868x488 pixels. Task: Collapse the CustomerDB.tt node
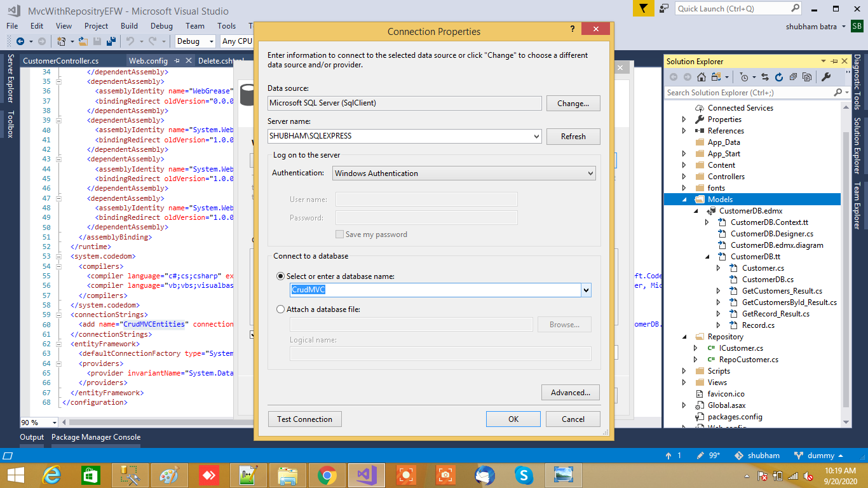[707, 257]
